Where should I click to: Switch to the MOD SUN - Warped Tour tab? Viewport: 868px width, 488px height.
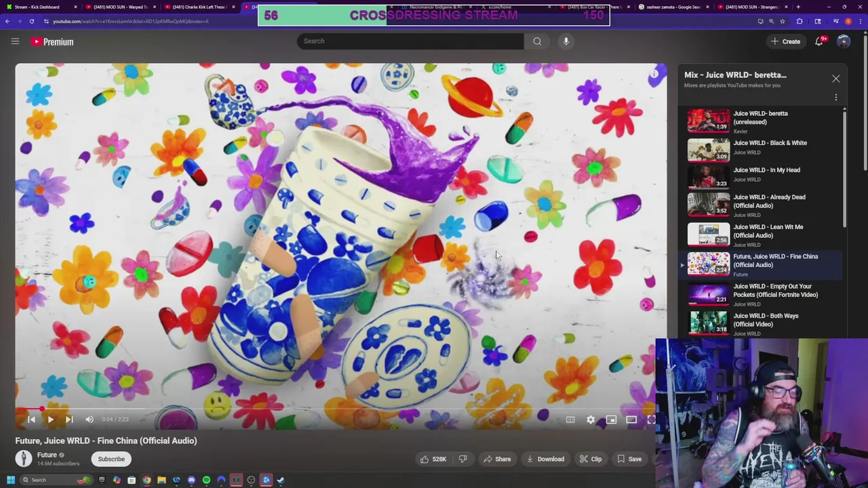point(120,7)
